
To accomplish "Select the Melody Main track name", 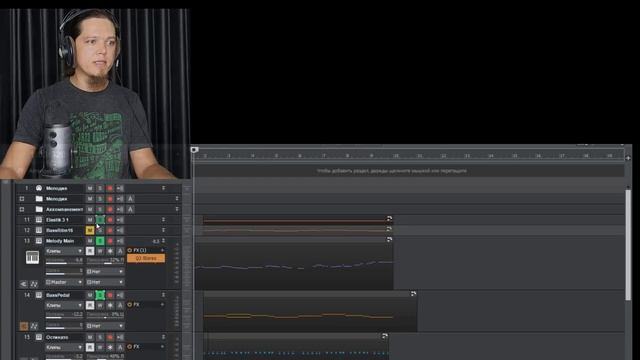I will pyautogui.click(x=60, y=241).
